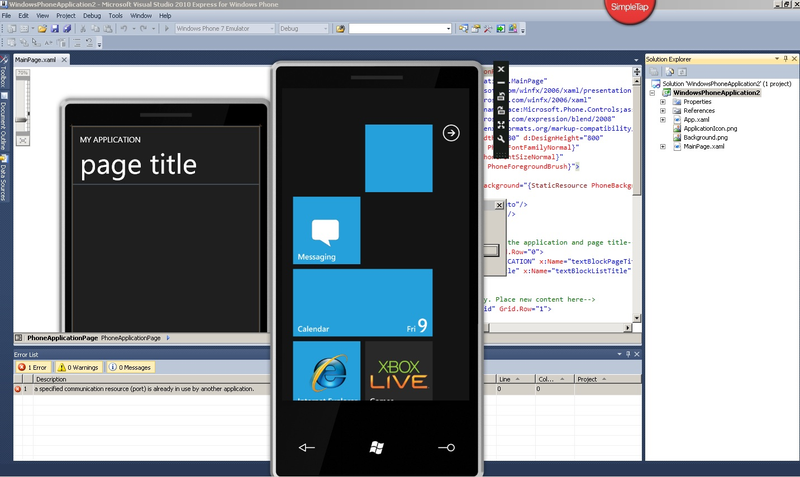Close the emulator with the X icon

coord(501,69)
